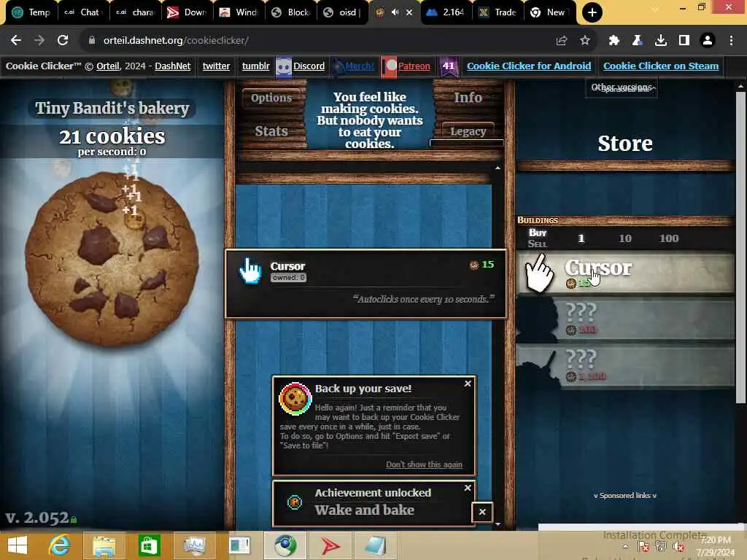Click the browser back arrow
Screen dimensions: 747x560
pos(16,41)
